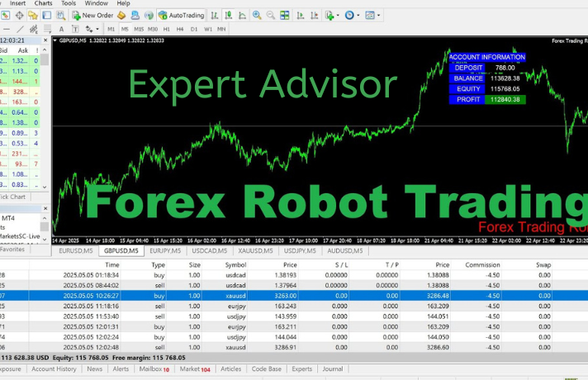This screenshot has width=588, height=380.
Task: Click Navigator scroll down arrow
Action: (x=45, y=239)
